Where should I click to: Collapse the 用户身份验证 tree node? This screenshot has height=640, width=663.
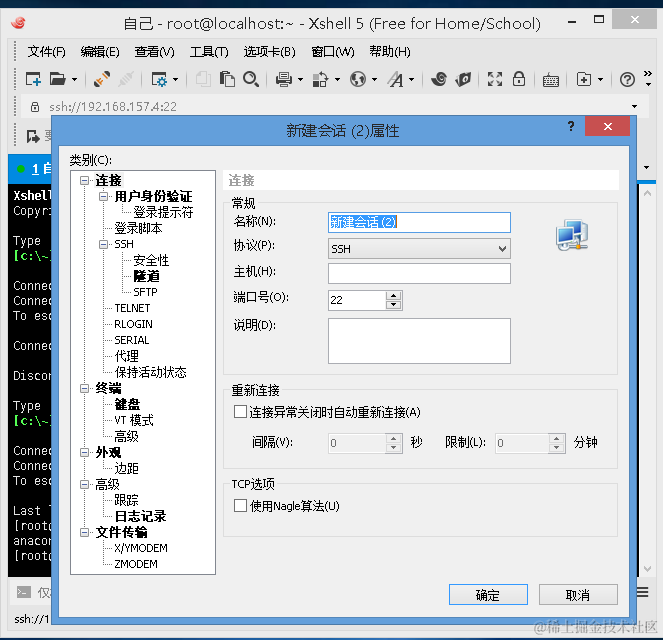[x=104, y=197]
